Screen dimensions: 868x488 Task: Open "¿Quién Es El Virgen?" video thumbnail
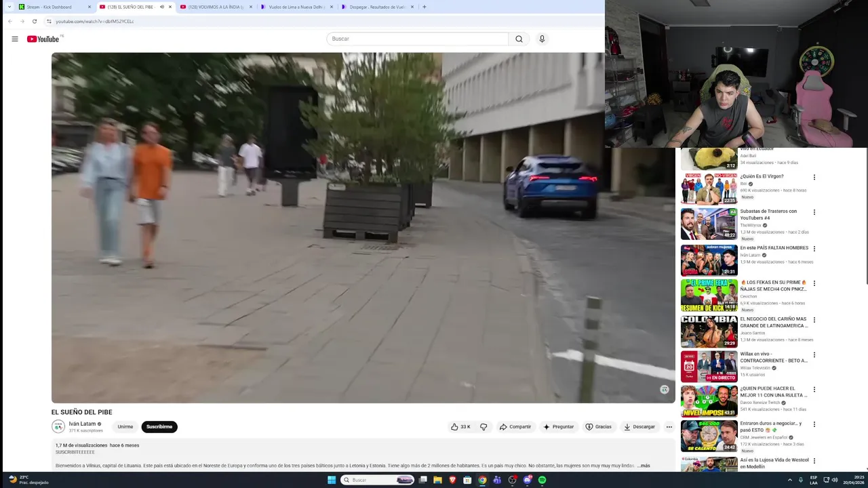tap(709, 188)
